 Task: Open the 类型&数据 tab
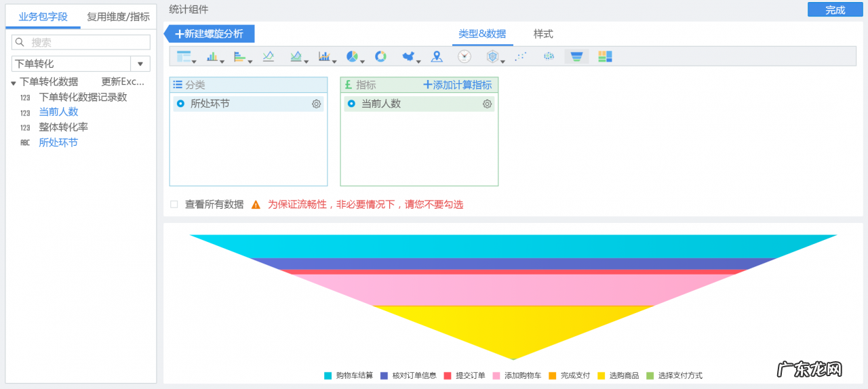coord(482,34)
